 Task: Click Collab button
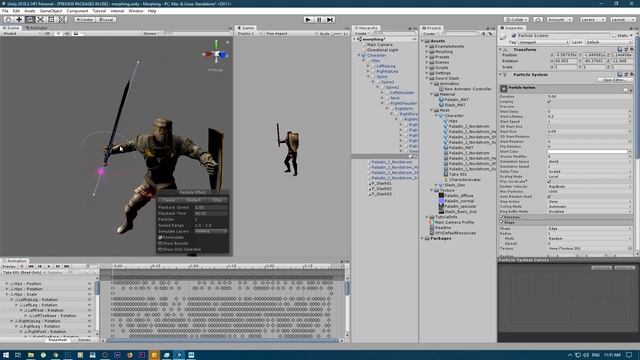pyautogui.click(x=516, y=19)
